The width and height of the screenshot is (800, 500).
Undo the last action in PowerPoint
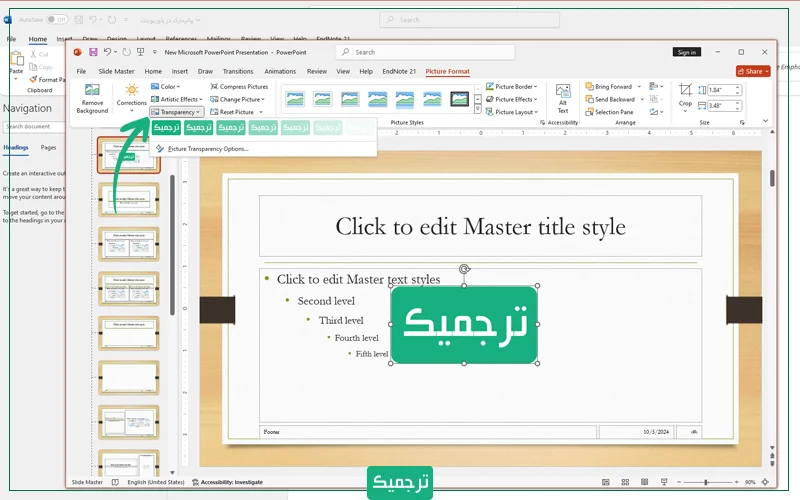point(107,52)
